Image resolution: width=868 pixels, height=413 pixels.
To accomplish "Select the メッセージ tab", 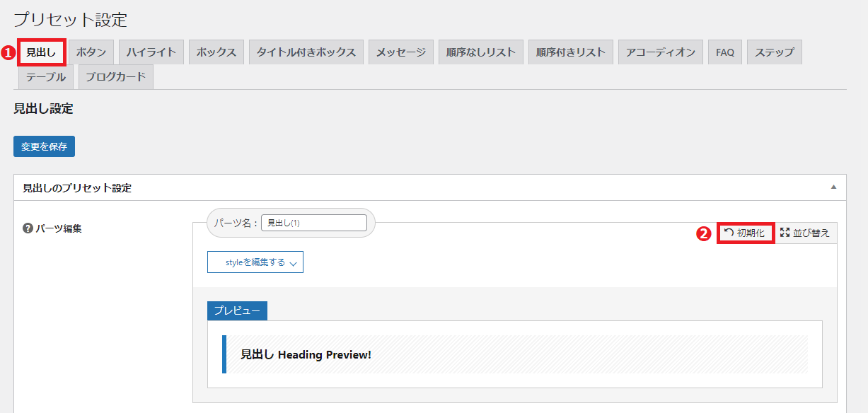I will tap(400, 52).
